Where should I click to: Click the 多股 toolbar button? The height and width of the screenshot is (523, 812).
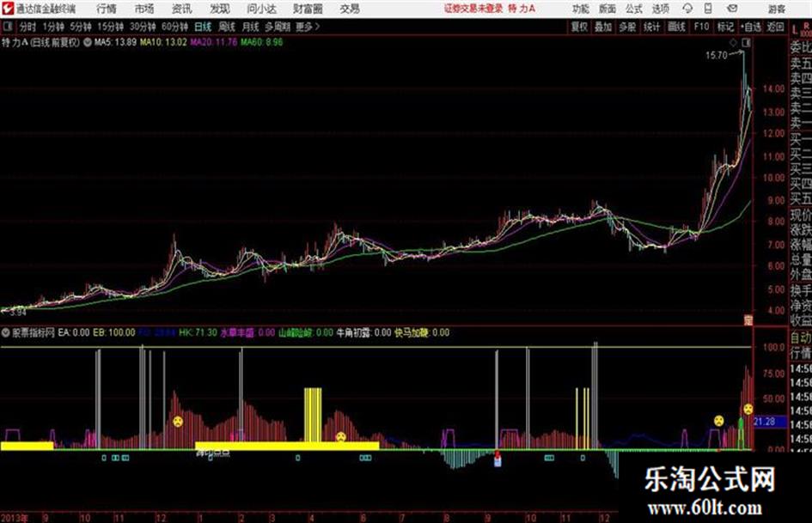tap(627, 27)
